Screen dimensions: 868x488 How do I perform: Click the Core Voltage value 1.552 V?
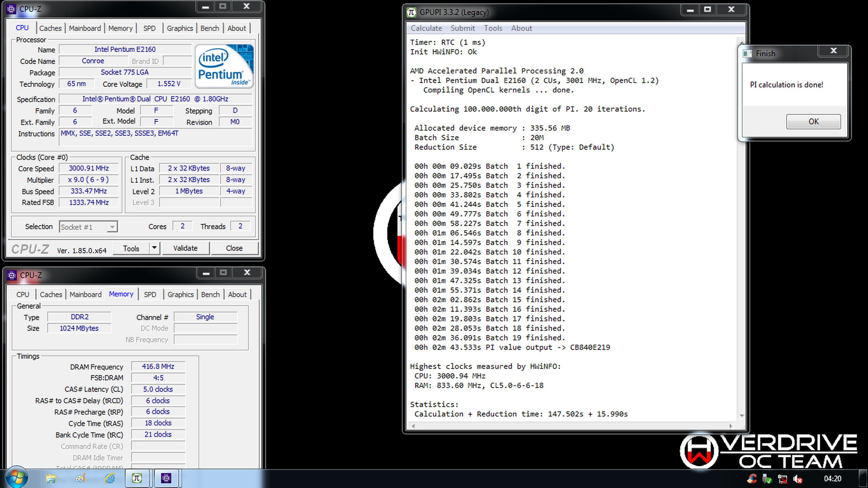point(169,84)
